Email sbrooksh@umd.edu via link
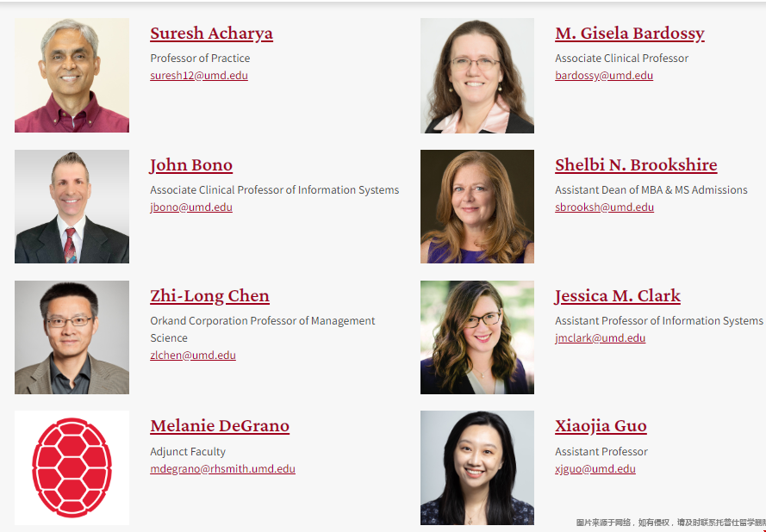 (x=604, y=207)
